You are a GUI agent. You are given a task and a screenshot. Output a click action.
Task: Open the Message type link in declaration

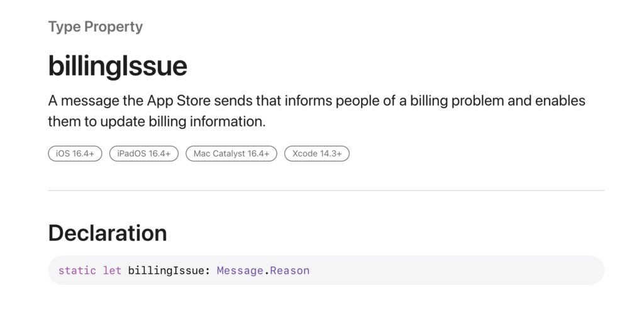(x=240, y=270)
